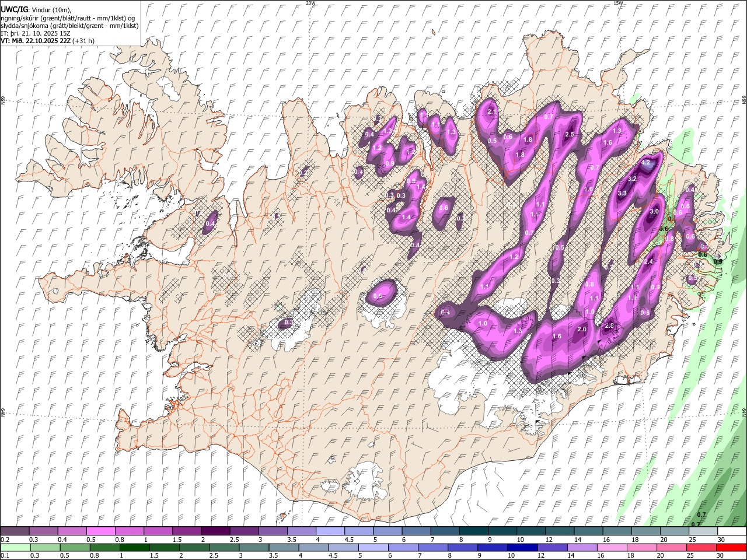Click the pale lavender 4–4.5 swatch in upper scale
Image resolution: width=747 pixels, height=560 pixels.
click(x=330, y=531)
